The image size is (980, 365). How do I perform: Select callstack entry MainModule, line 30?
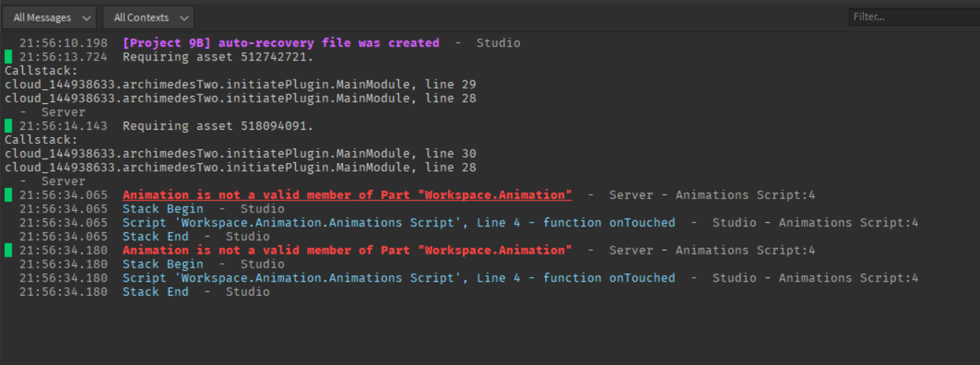coord(240,153)
